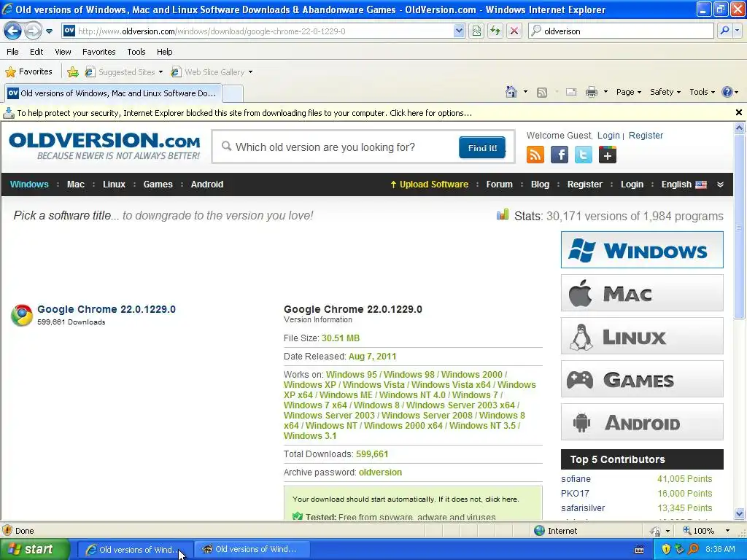The height and width of the screenshot is (560, 747).
Task: Open recent pages dropdown beside Forward button
Action: point(49,31)
